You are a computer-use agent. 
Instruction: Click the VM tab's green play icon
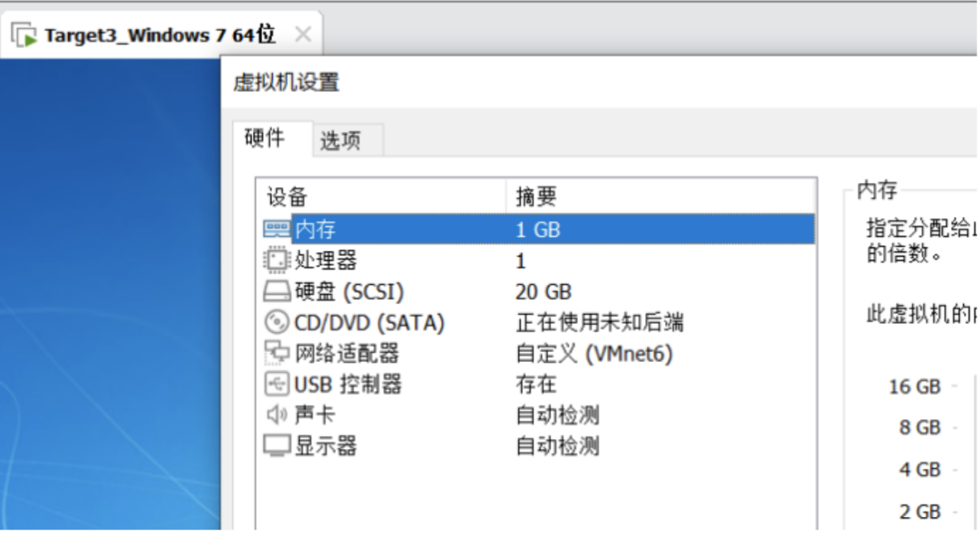point(24,36)
